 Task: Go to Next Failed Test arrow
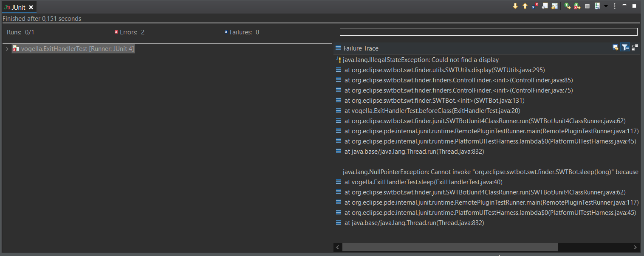point(515,6)
